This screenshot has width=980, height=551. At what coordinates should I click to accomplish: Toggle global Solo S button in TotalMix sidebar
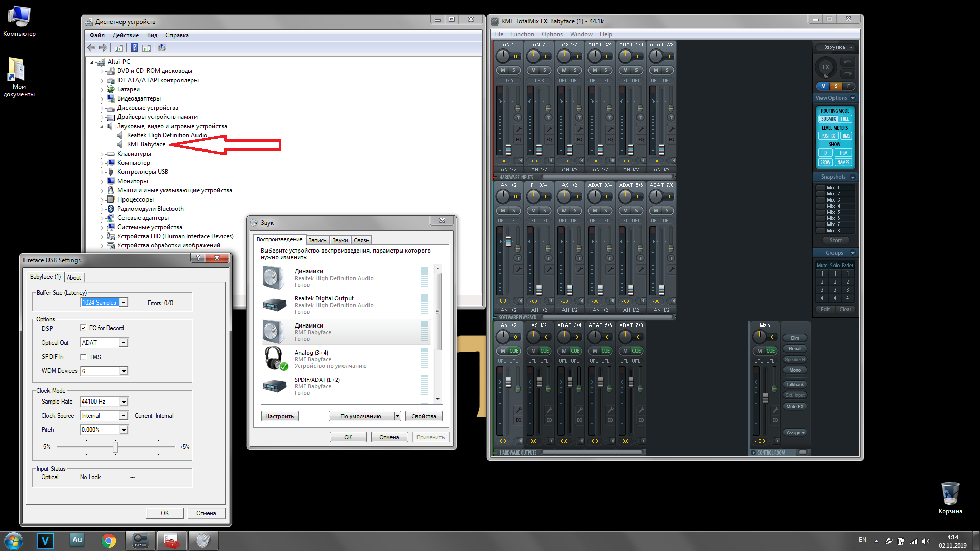pos(836,86)
